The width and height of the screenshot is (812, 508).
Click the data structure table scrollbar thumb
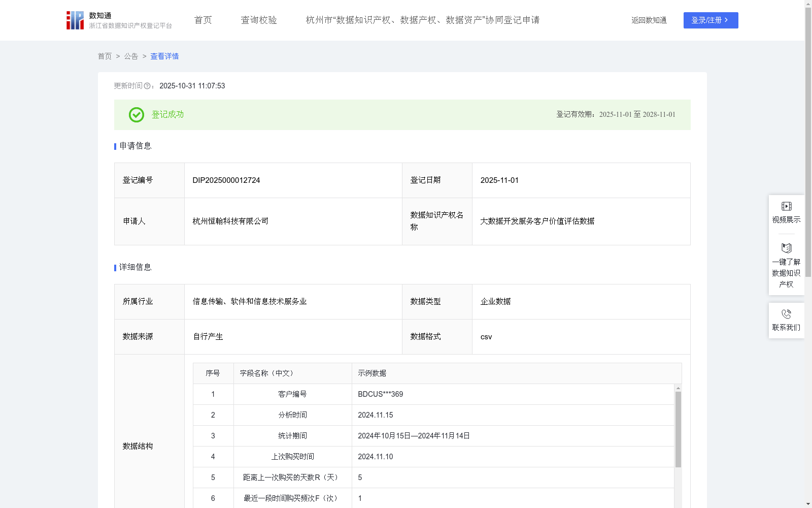[678, 429]
